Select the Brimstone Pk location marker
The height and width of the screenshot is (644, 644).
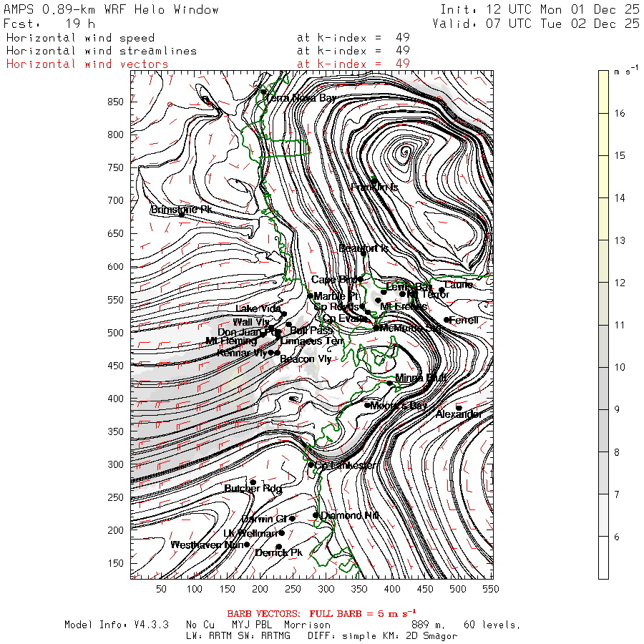[x=182, y=214]
